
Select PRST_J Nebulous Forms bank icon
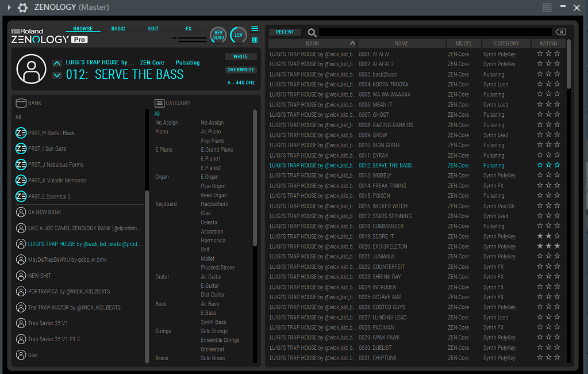[21, 165]
